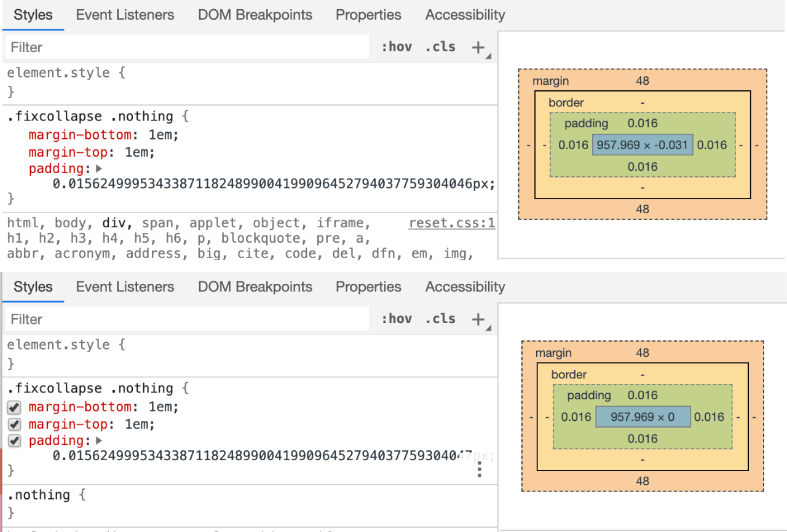This screenshot has width=787, height=532.
Task: Toggle the padding property checkbox
Action: [x=15, y=441]
